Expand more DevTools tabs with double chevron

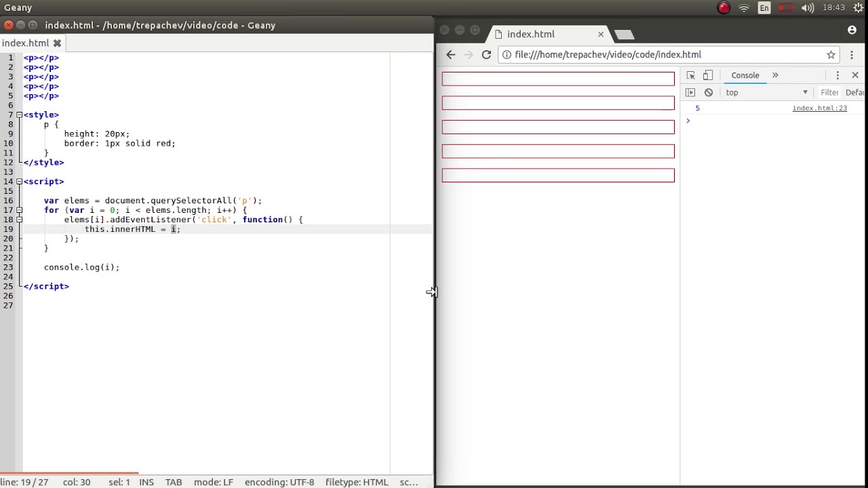[x=775, y=75]
